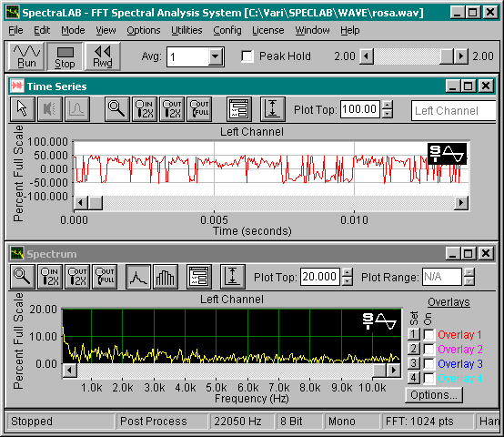
Task: Decrease the Time Series Plot Top value
Action: [388, 114]
